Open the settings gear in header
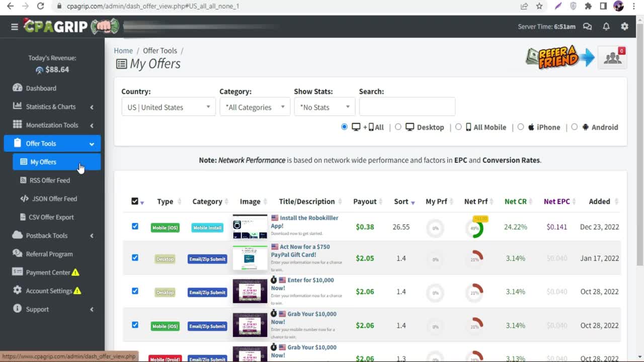The height and width of the screenshot is (362, 644). click(624, 27)
